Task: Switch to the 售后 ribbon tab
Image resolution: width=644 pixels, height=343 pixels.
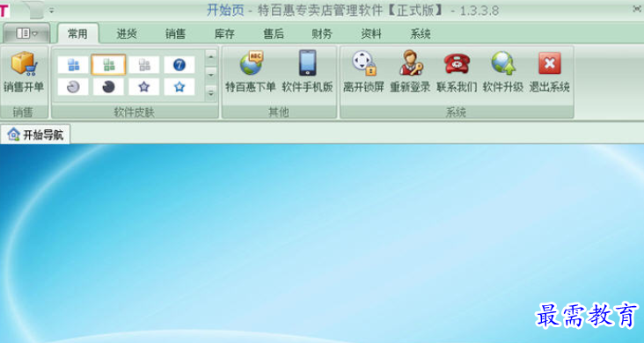Action: 274,33
